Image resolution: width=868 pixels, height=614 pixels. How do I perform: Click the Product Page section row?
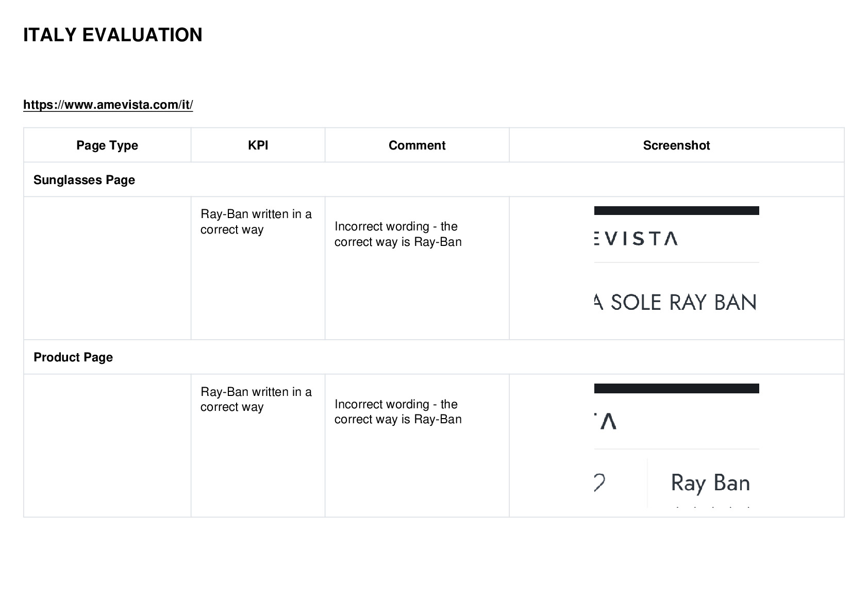click(x=433, y=357)
